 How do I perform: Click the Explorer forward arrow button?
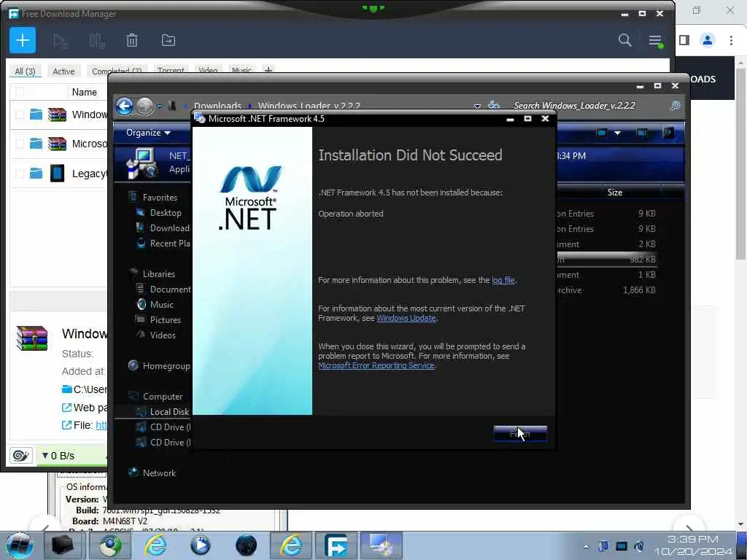[x=145, y=106]
